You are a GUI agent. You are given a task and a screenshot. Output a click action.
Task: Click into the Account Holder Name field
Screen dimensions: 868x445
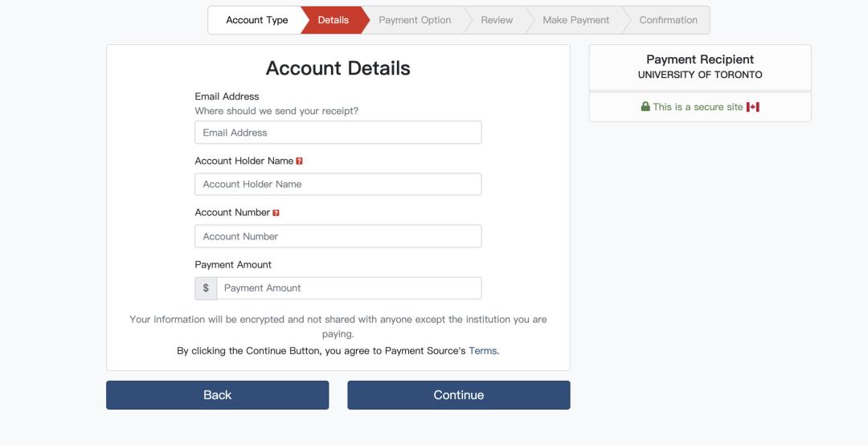point(338,184)
